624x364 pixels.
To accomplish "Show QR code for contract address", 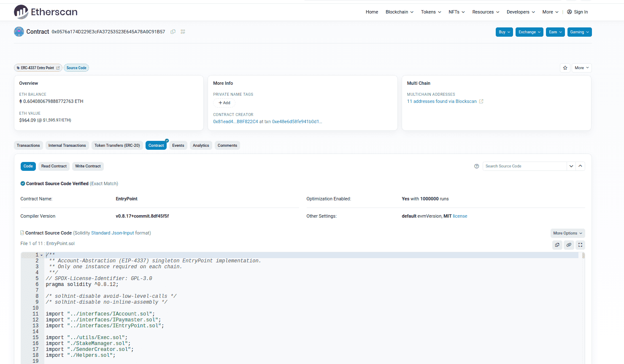I will coord(183,32).
